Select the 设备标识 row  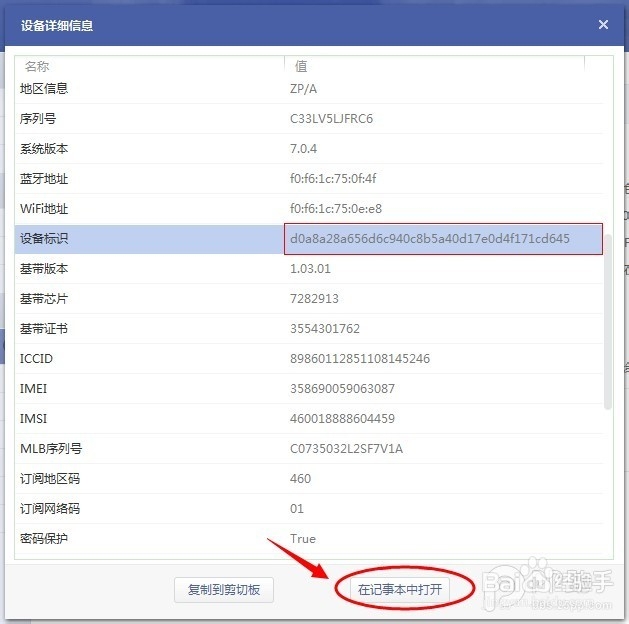click(309, 239)
